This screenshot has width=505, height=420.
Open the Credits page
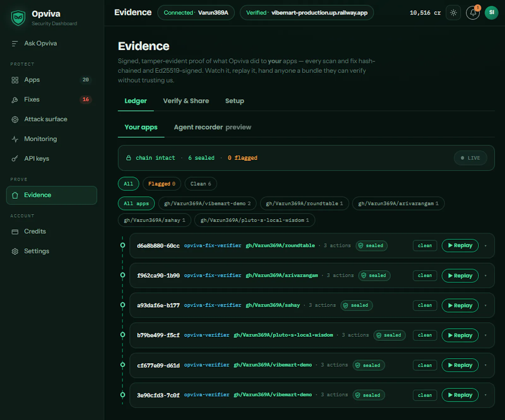51,231
